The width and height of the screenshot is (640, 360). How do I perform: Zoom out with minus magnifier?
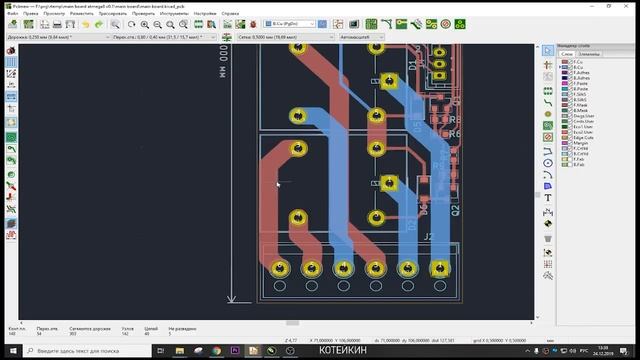pyautogui.click(x=158, y=24)
